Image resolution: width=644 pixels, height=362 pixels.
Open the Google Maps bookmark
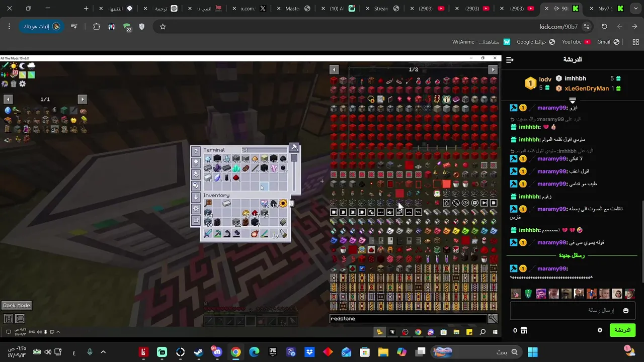click(536, 42)
